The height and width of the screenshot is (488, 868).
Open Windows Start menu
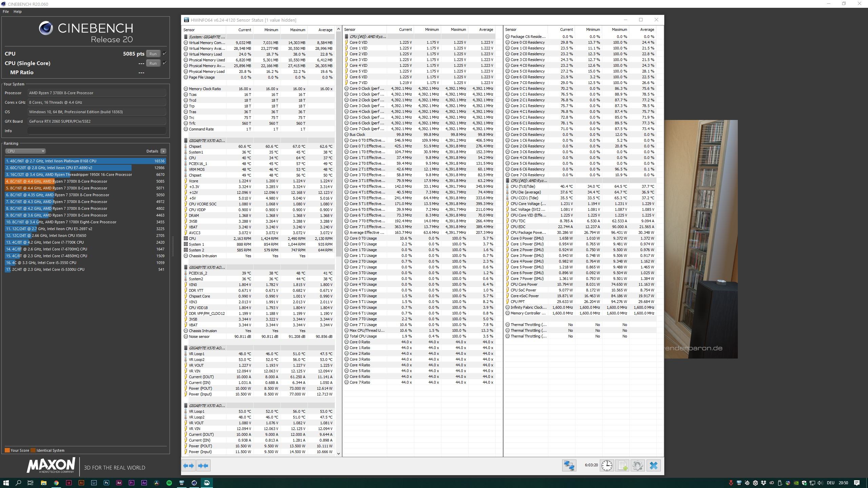pyautogui.click(x=6, y=483)
